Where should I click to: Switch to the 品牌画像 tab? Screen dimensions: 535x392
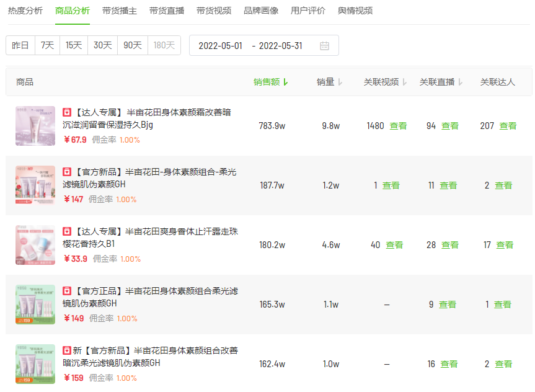click(260, 11)
